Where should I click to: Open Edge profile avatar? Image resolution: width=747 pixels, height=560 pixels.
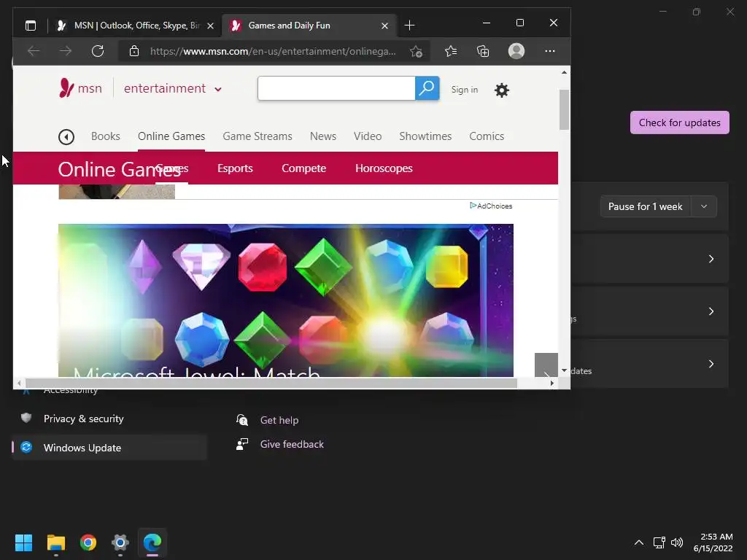pyautogui.click(x=516, y=51)
